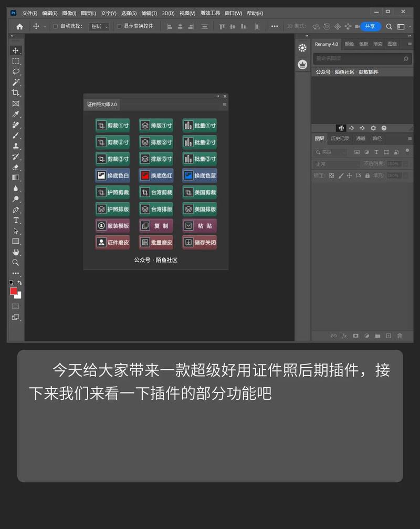
Task: Click the 美国排版 button
Action: [x=199, y=209]
